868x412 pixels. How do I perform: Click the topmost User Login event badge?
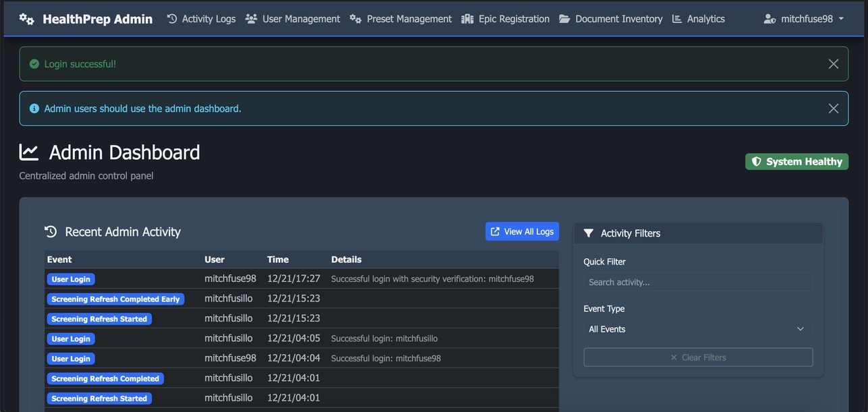[71, 279]
